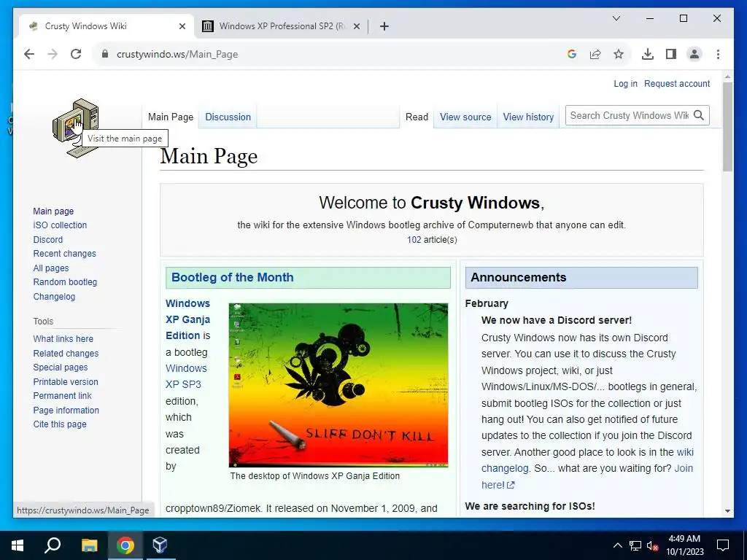Image resolution: width=747 pixels, height=560 pixels.
Task: Click What links here
Action: pos(63,339)
